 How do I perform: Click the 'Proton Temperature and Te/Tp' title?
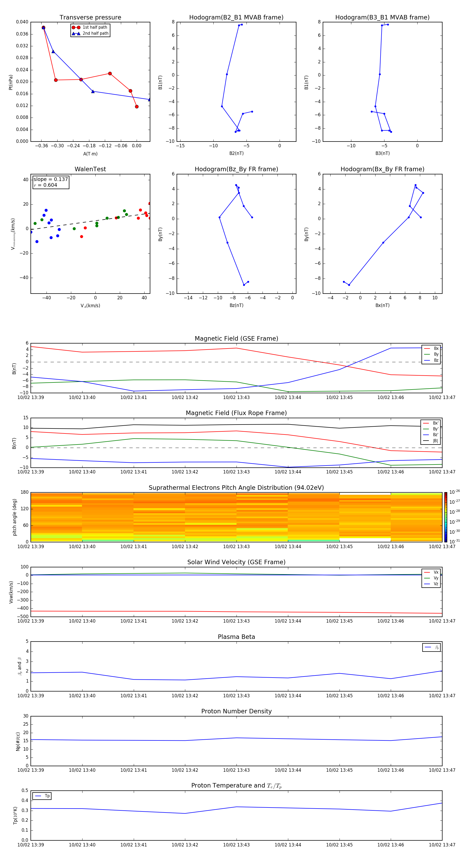[236, 786]
